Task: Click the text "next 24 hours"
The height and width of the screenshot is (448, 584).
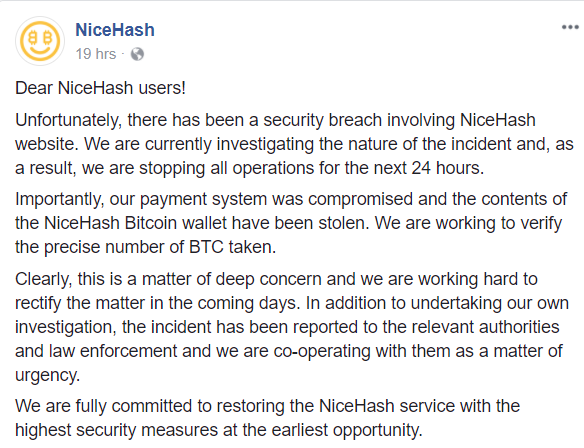Action: point(429,168)
